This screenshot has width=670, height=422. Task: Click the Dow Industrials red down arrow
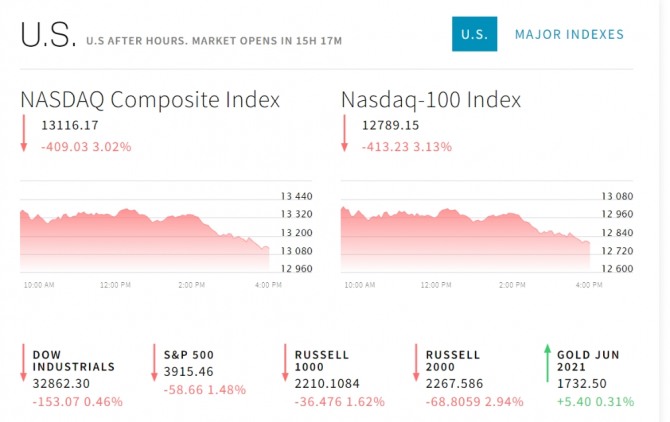[23, 363]
